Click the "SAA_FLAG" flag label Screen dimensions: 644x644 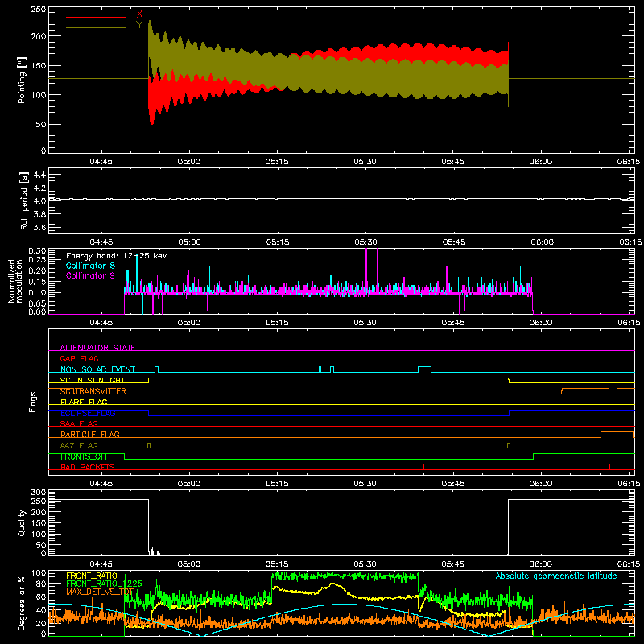click(79, 423)
